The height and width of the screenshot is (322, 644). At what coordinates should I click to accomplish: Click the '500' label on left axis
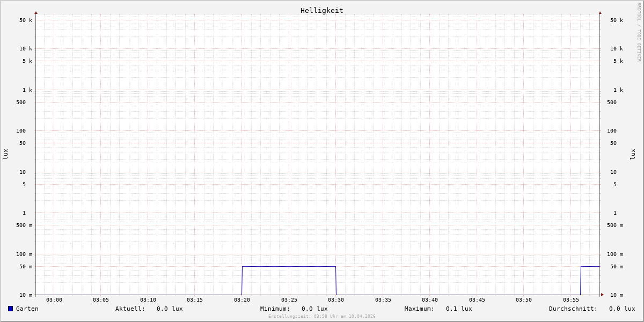(21, 103)
